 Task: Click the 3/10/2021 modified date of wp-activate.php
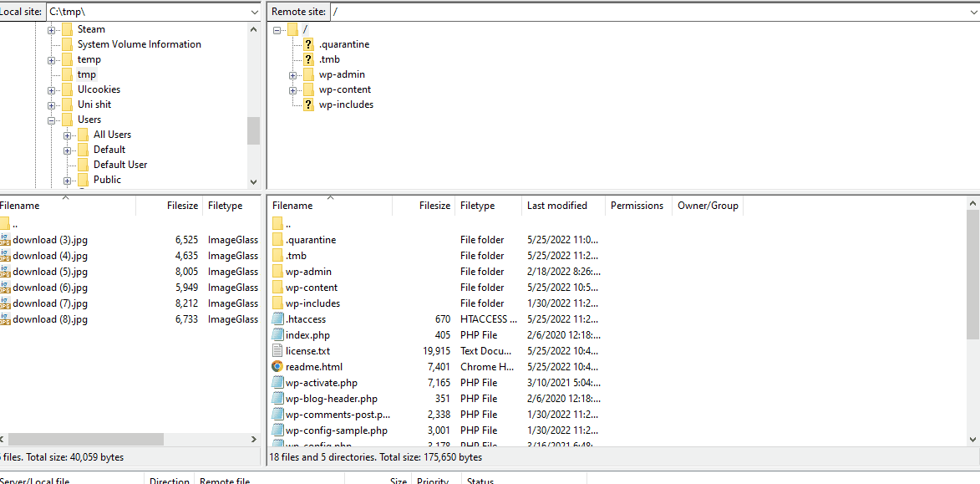[x=565, y=383]
